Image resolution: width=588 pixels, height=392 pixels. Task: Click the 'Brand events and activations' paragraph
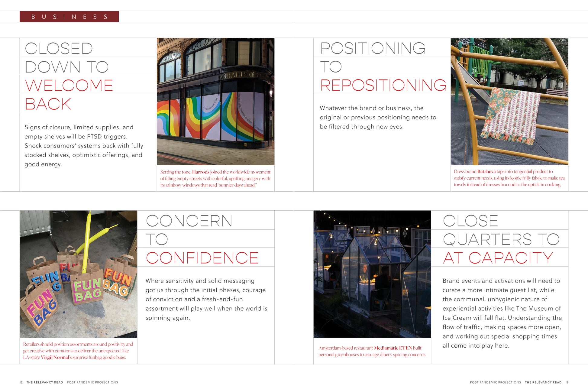pos(502,313)
